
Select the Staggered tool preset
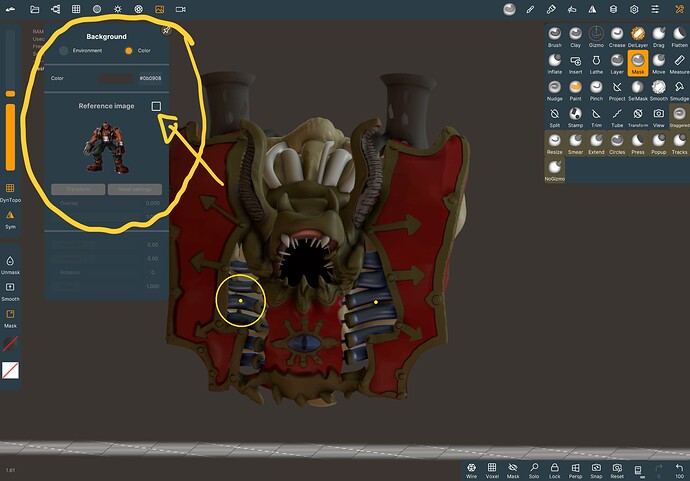point(679,117)
